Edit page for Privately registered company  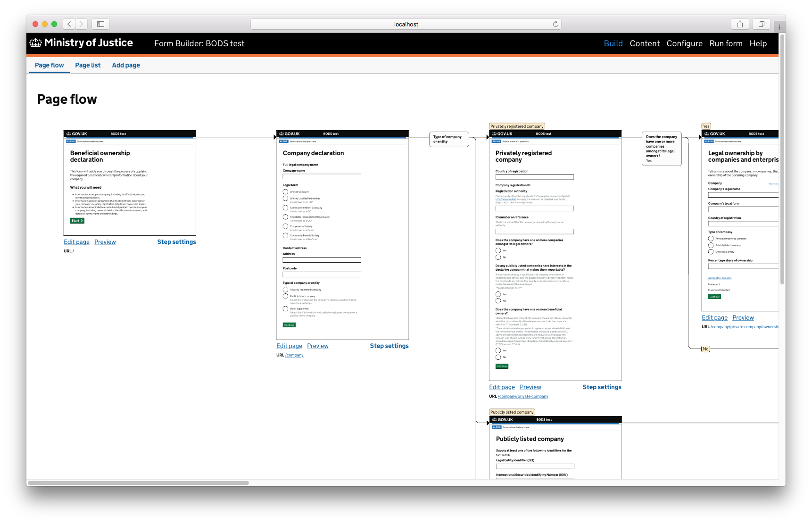[502, 387]
